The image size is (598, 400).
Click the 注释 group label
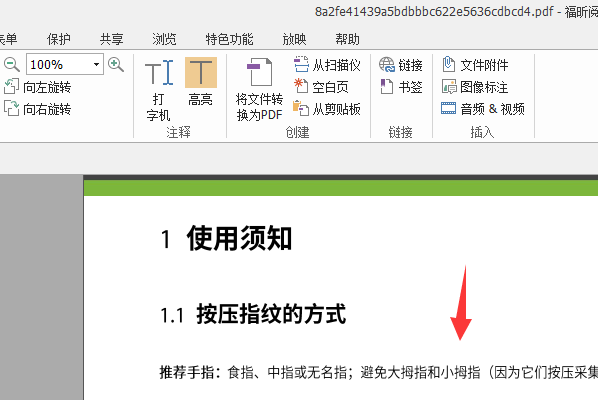178,132
